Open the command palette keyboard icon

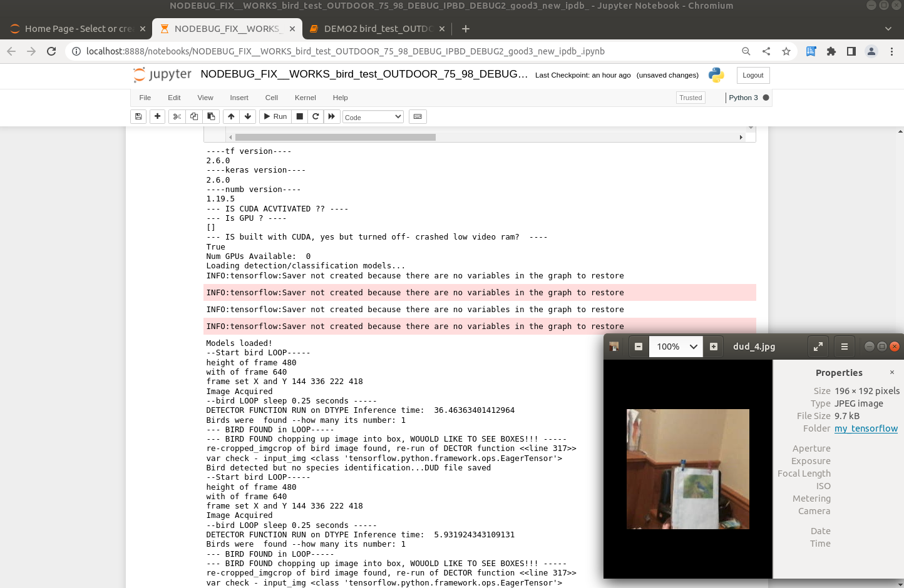[x=418, y=116]
